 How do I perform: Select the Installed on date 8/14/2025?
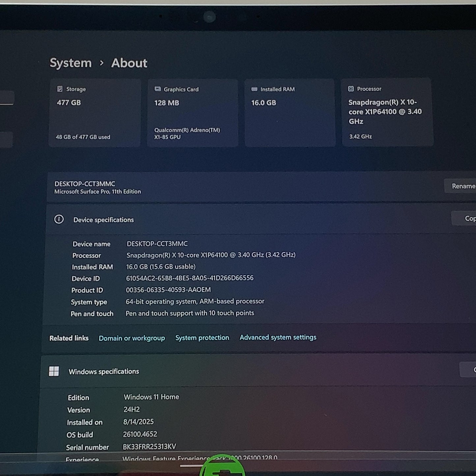pos(138,422)
